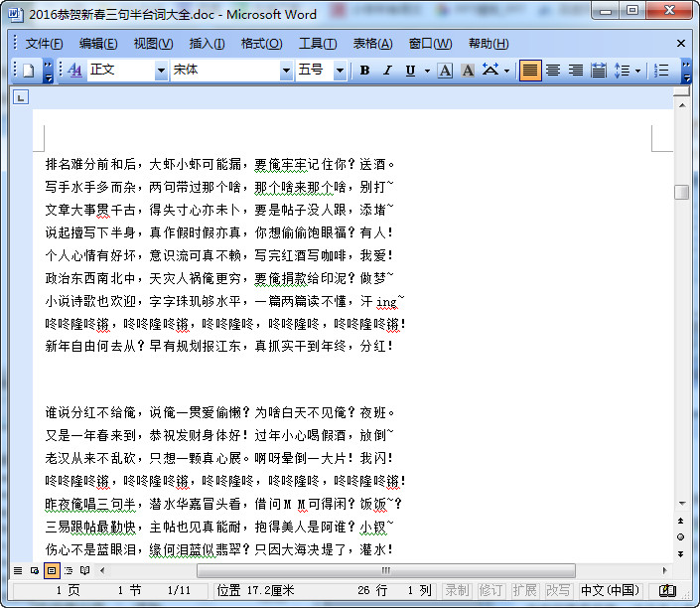
Task: Open the font dropdown showing 宋体
Action: point(286,71)
